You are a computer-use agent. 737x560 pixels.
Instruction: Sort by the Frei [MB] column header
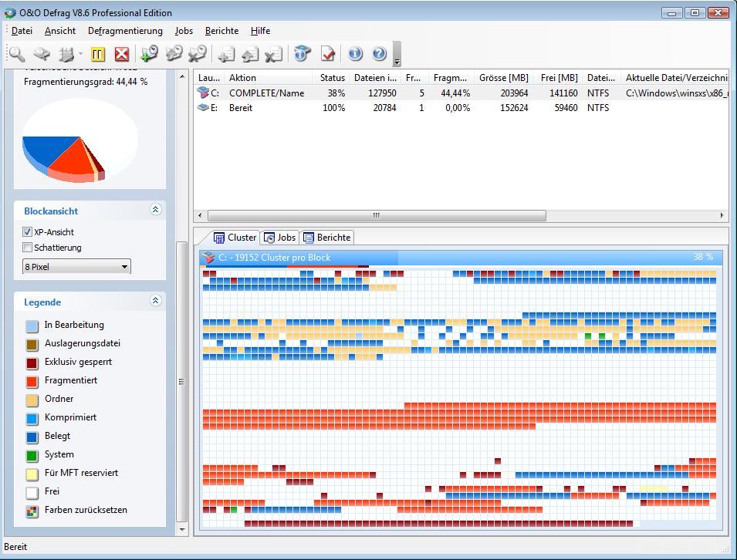pos(559,77)
